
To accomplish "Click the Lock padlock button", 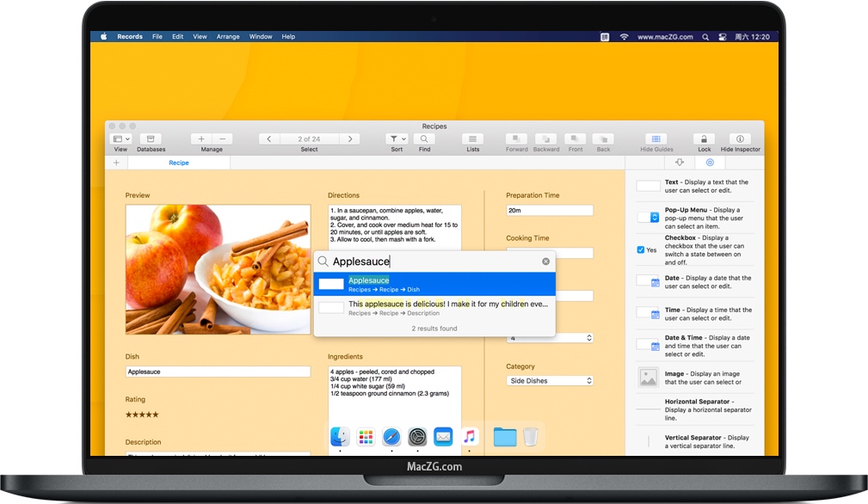I will (705, 138).
